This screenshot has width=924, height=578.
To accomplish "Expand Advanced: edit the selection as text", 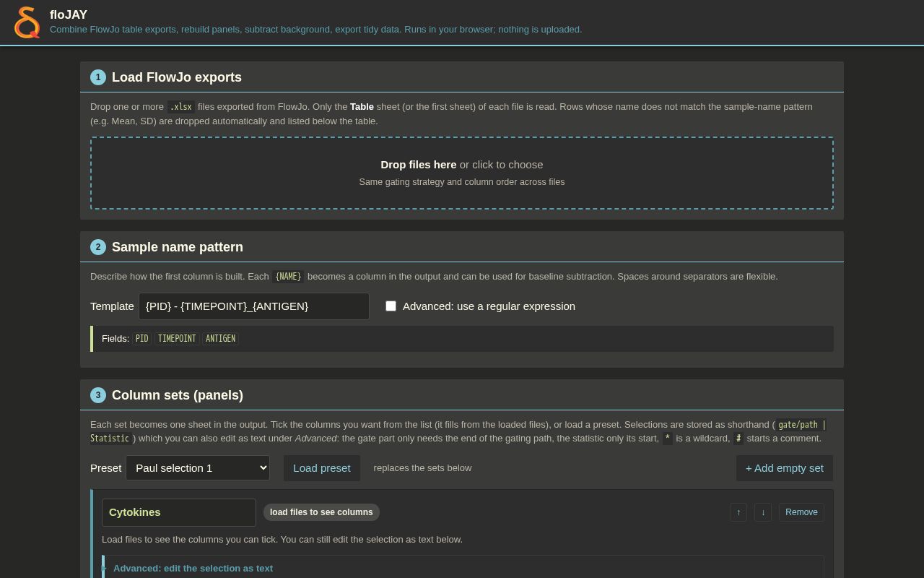I will point(193,569).
